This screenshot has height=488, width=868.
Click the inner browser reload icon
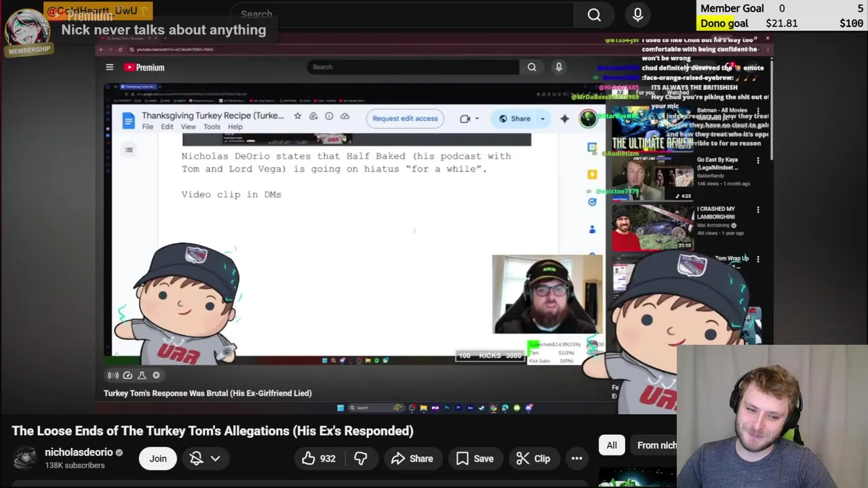click(120, 49)
